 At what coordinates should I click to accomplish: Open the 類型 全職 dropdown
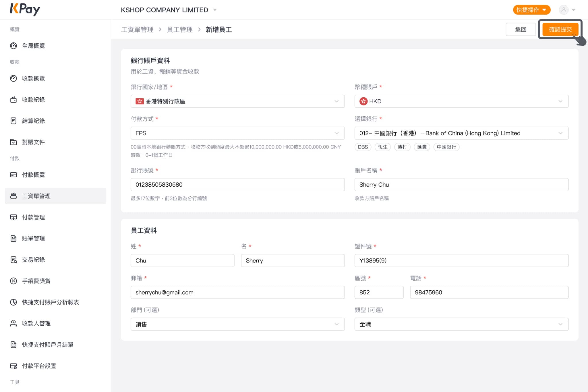[x=461, y=324]
